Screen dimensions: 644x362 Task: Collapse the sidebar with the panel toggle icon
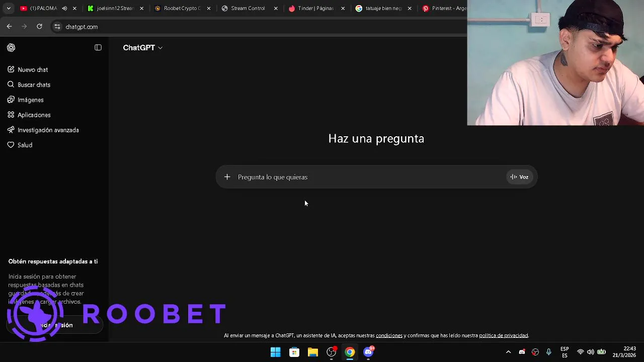point(98,48)
